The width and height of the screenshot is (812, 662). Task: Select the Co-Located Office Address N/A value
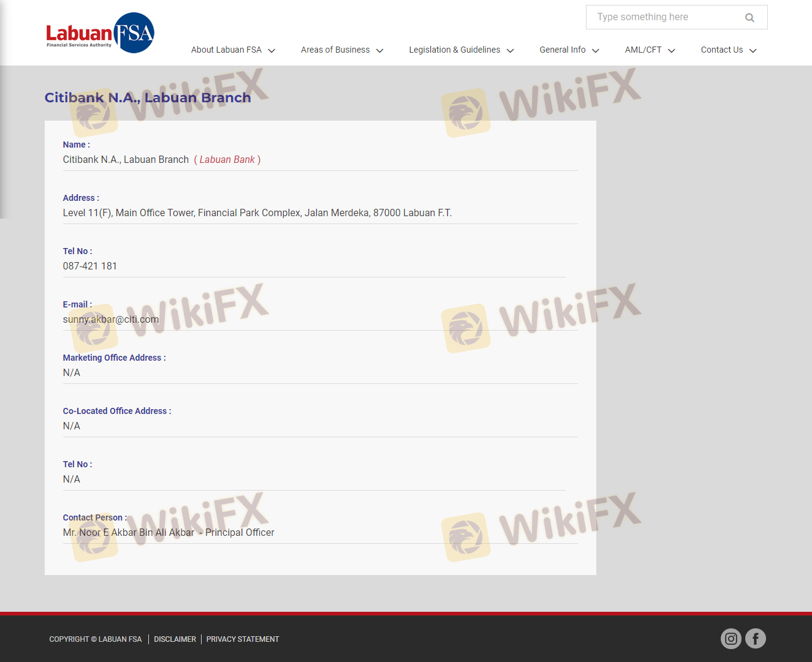point(72,426)
